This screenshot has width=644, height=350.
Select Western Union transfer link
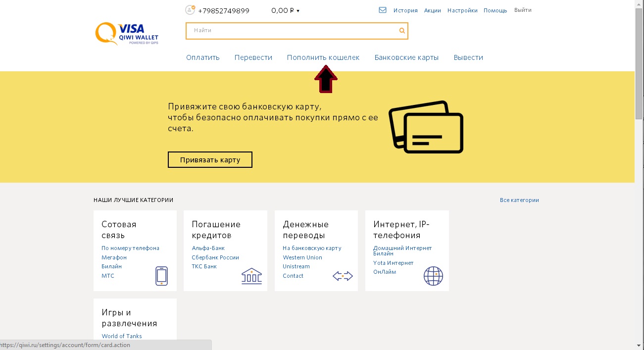302,257
